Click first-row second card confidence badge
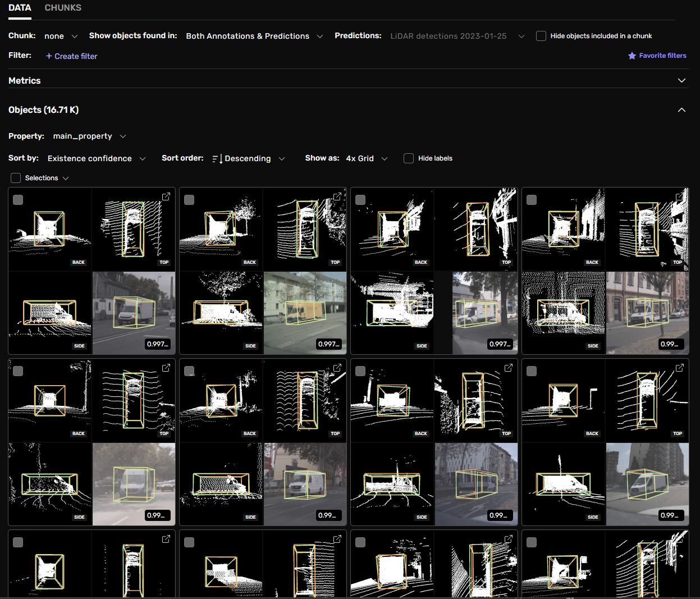The height and width of the screenshot is (599, 700). click(329, 344)
